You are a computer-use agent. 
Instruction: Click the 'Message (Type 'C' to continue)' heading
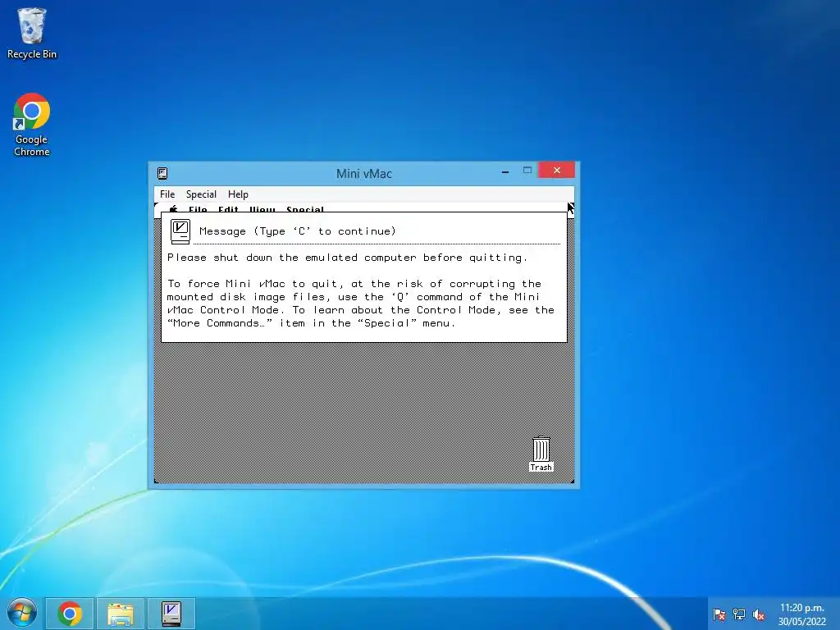(297, 231)
